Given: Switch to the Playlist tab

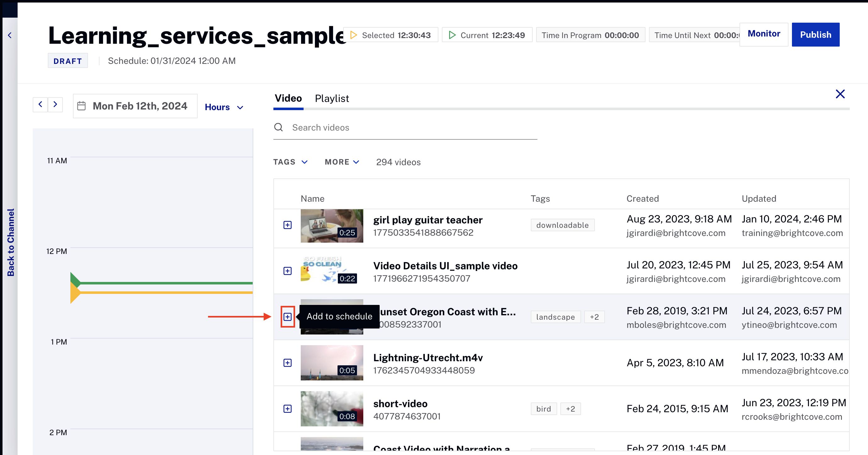Looking at the screenshot, I should 332,98.
